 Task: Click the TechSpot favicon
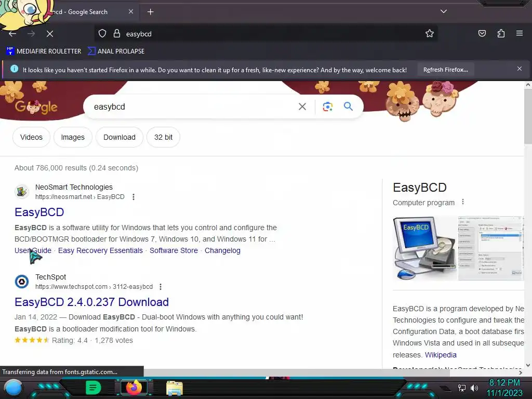[22, 282]
